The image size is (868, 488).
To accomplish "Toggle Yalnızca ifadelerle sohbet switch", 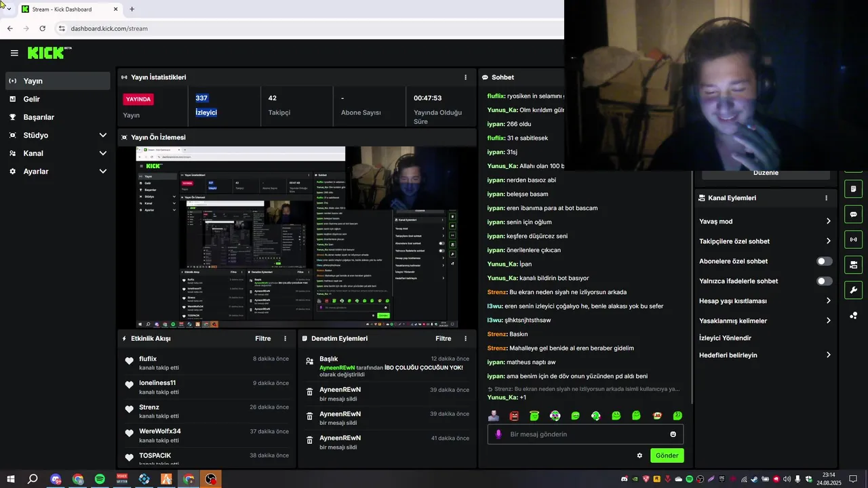I will point(824,281).
